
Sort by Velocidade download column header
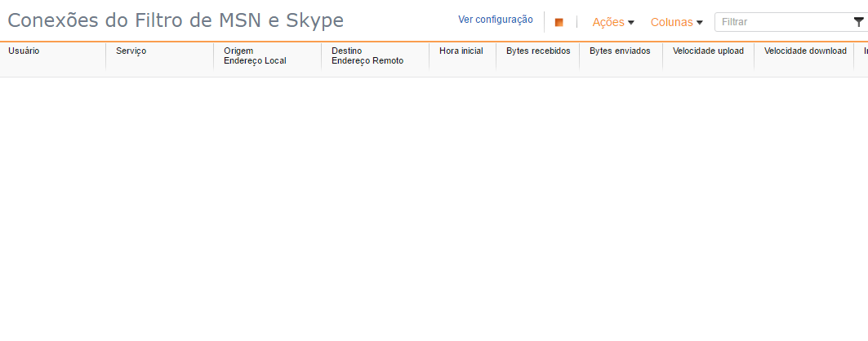[x=805, y=51]
